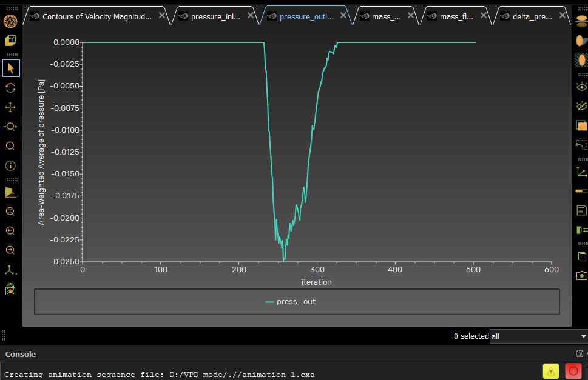Show hidden surfaces with eye icon

point(581,86)
